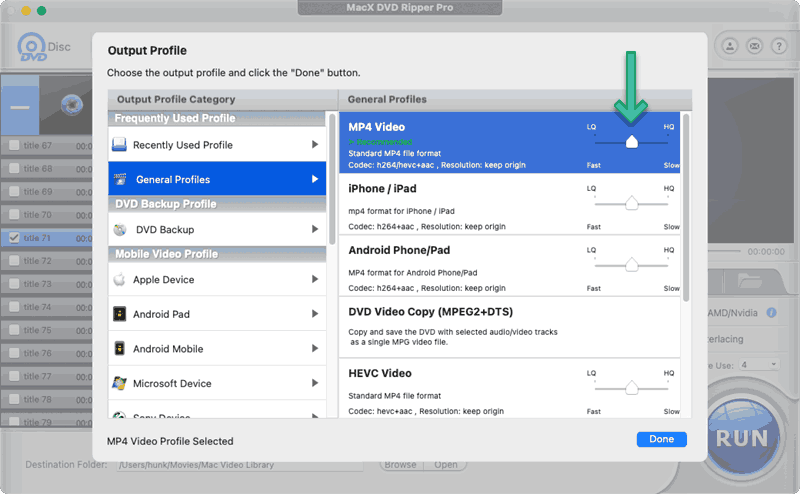Expand the Android Pad arrow
This screenshot has width=800, height=494.
point(315,314)
